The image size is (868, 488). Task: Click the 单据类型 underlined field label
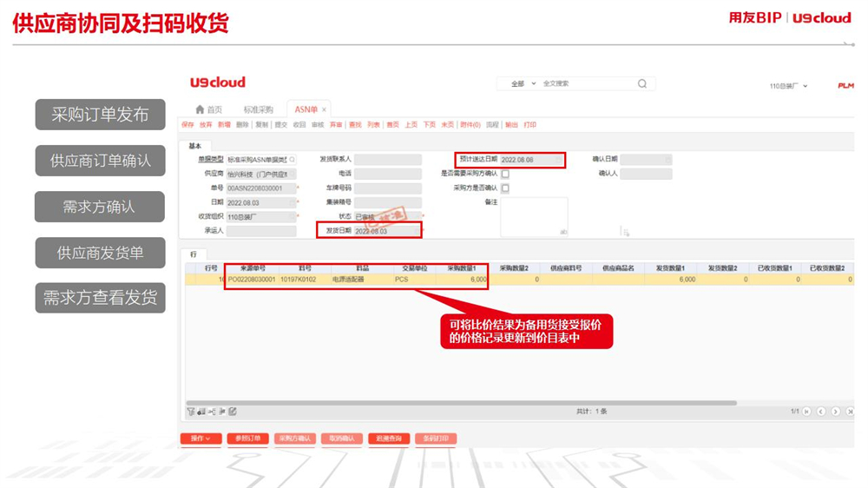[x=211, y=159]
